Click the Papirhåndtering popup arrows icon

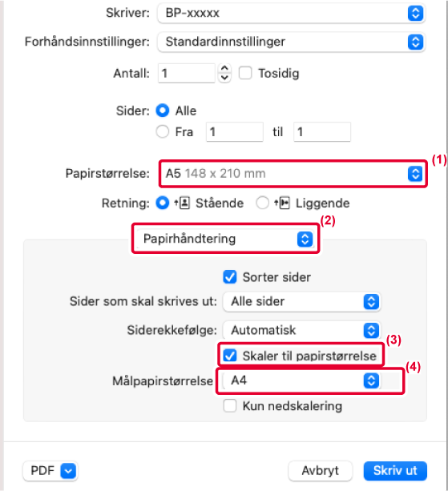point(305,239)
